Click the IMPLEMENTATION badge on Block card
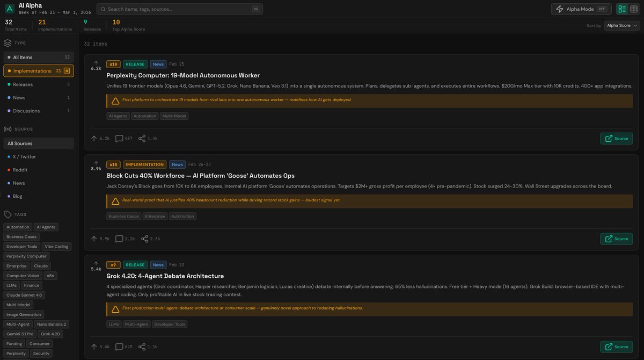 145,164
